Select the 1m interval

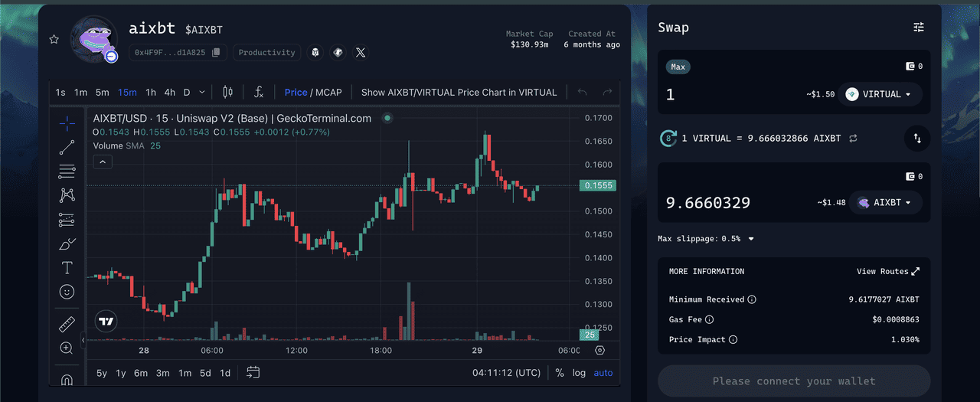coord(80,92)
